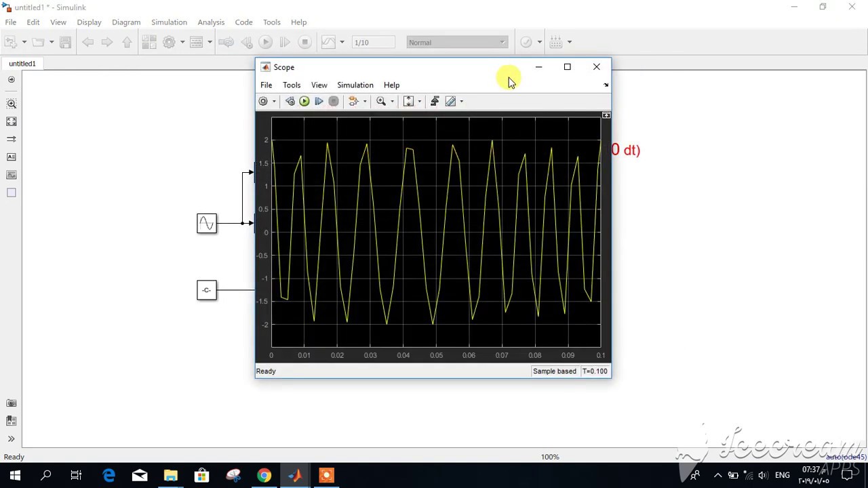Click dock arrow in Scope menu bar
The width and height of the screenshot is (868, 488).
pos(606,85)
